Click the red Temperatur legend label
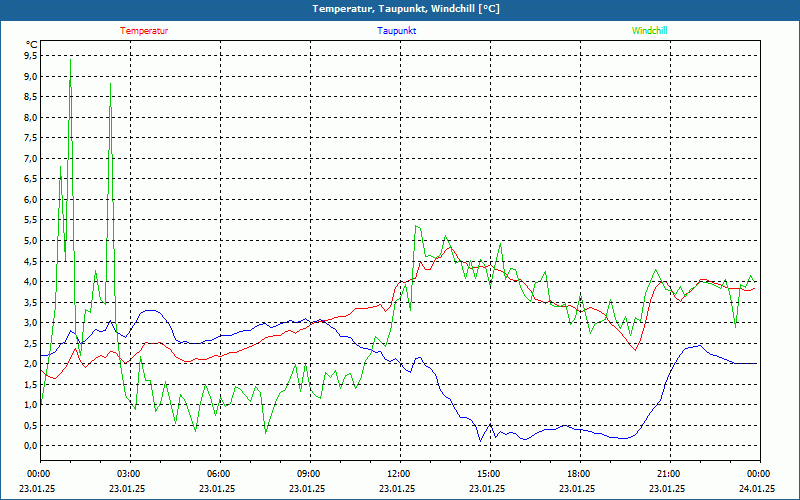This screenshot has height=500, width=800. click(144, 31)
